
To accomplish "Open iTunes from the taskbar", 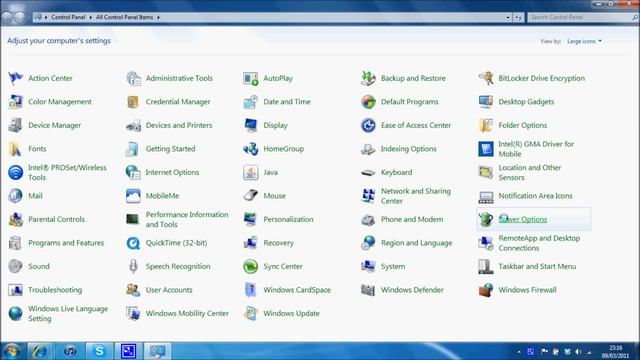I will [x=70, y=351].
